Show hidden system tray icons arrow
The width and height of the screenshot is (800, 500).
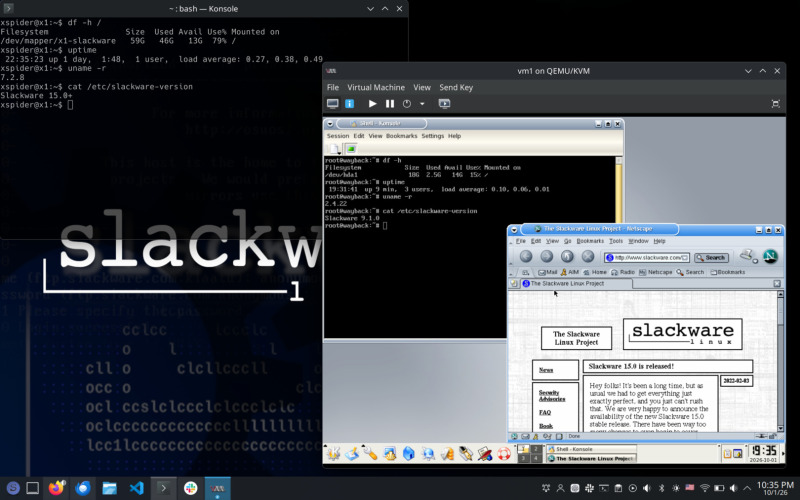point(747,488)
